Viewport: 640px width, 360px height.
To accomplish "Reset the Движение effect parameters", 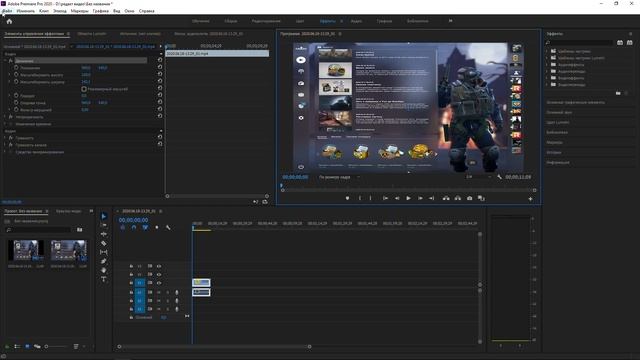I will click(160, 60).
